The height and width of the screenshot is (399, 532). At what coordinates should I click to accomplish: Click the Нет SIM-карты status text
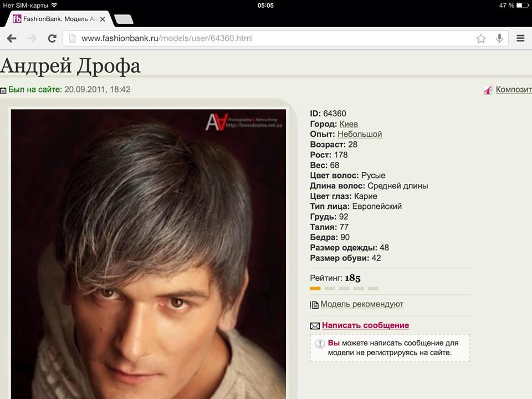(x=25, y=6)
